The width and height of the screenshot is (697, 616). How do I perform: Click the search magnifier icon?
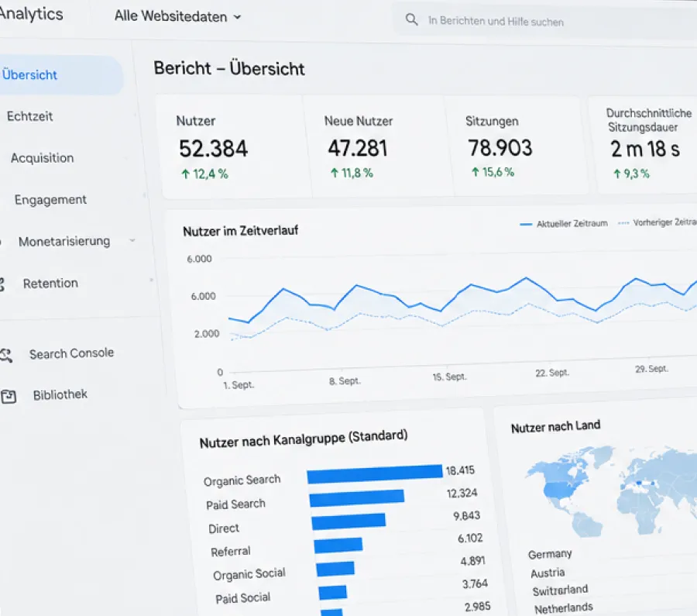(x=412, y=19)
